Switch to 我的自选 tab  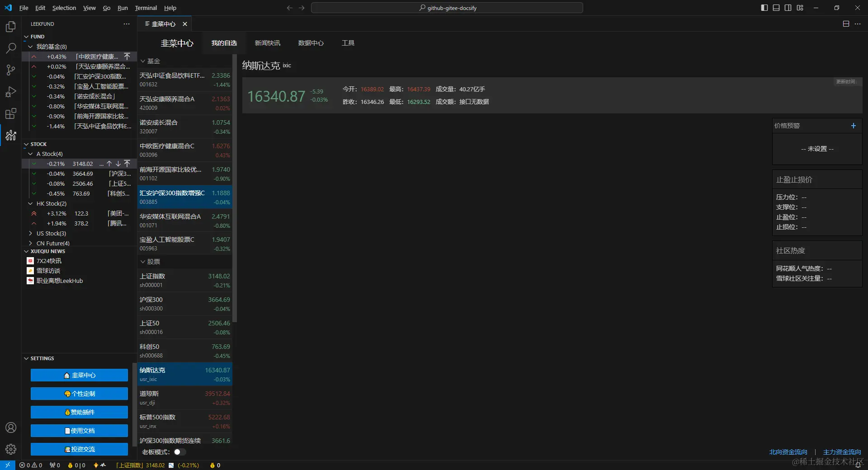(x=224, y=43)
